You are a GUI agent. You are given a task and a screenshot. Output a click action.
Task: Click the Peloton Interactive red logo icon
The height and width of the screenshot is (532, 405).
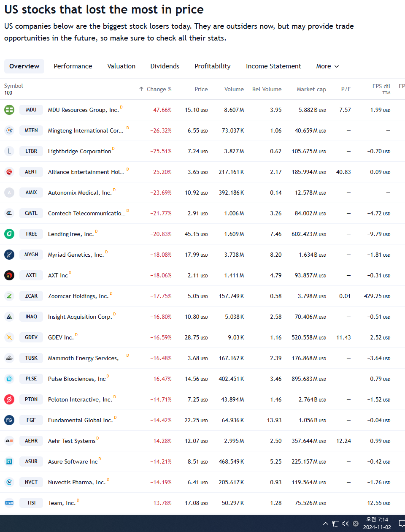[9, 399]
